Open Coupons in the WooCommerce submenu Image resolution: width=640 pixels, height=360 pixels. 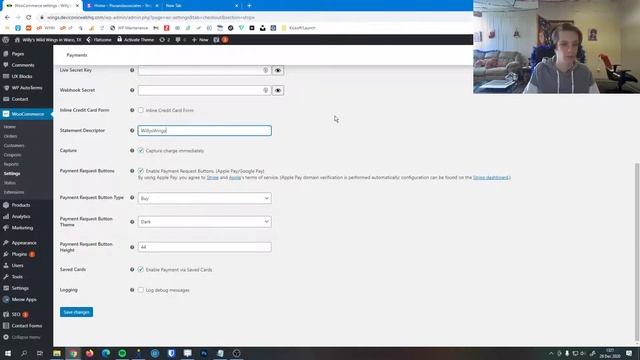[x=12, y=155]
